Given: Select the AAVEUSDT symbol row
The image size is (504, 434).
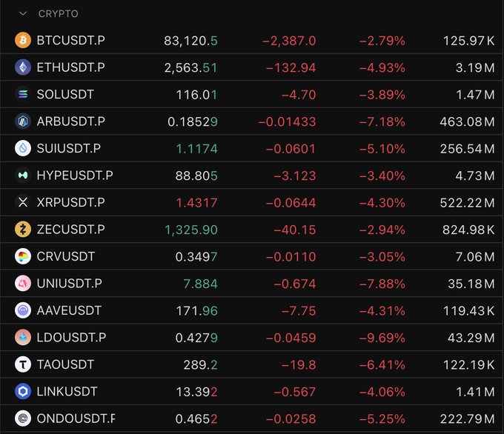Looking at the screenshot, I should [252, 310].
